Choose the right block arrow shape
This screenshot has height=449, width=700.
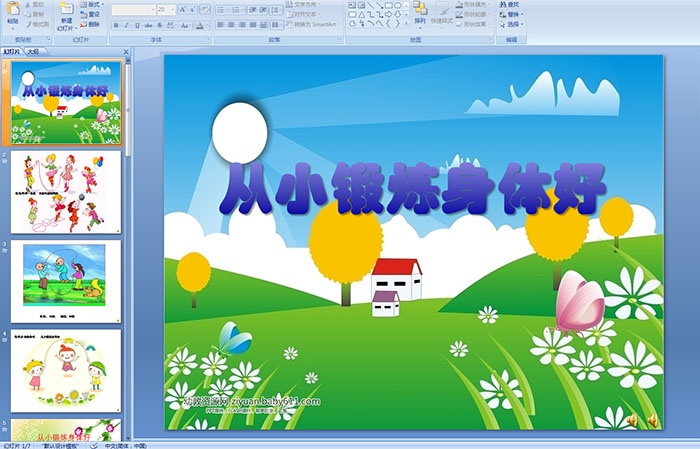pyautogui.click(x=388, y=14)
